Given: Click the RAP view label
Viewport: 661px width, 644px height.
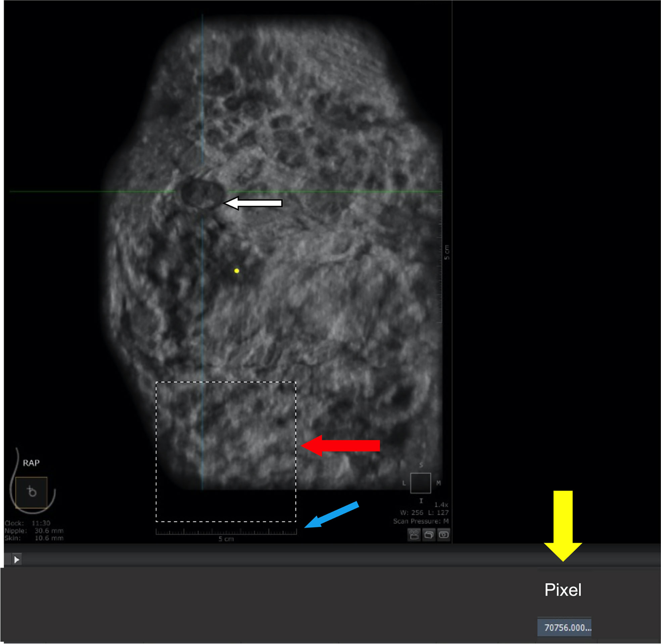Looking at the screenshot, I should click(31, 463).
